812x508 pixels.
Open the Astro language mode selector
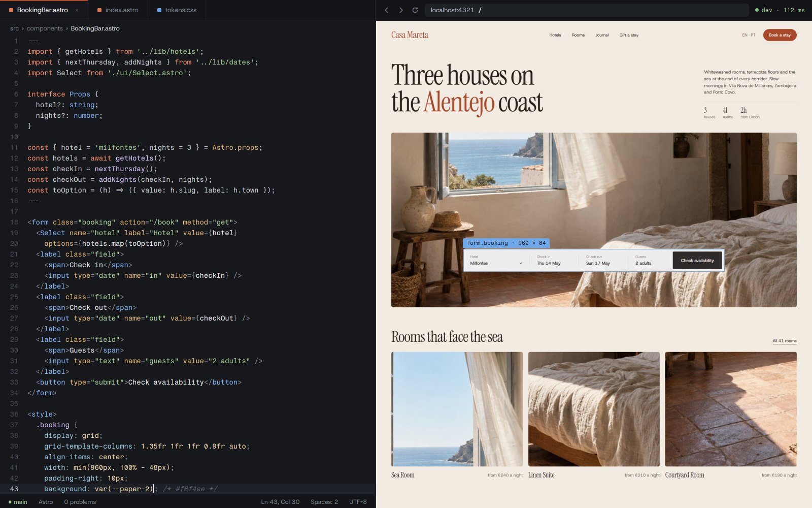coord(46,502)
